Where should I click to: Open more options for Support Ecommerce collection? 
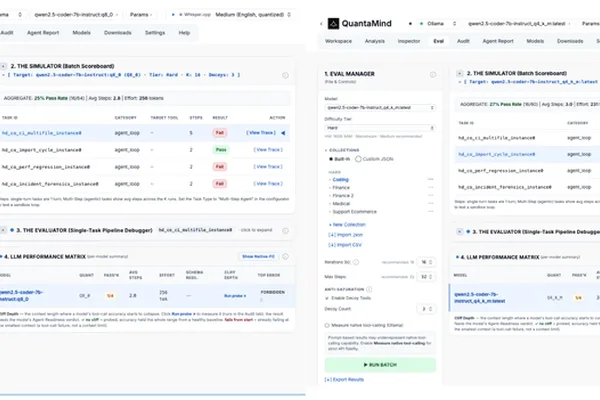point(430,212)
